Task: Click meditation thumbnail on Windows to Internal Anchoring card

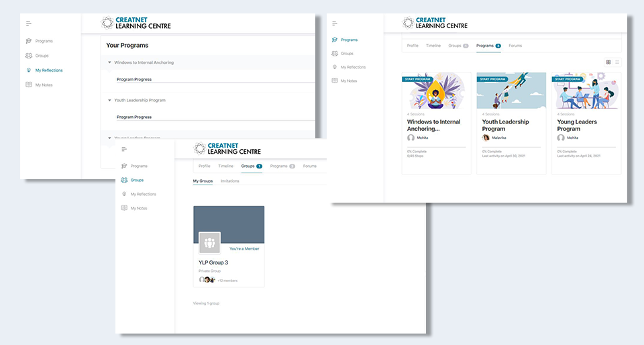Action: pos(436,91)
